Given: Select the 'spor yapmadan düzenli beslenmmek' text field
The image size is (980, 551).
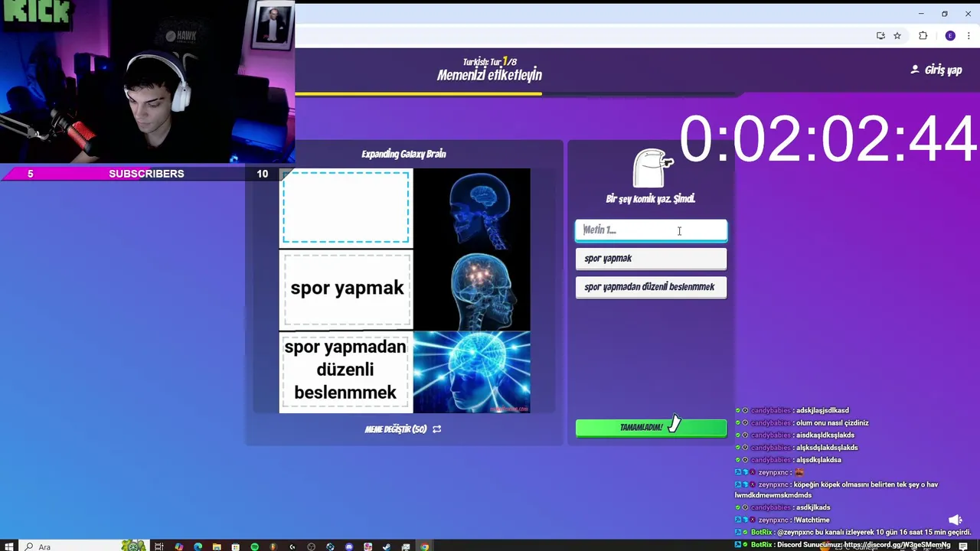Looking at the screenshot, I should tap(651, 287).
